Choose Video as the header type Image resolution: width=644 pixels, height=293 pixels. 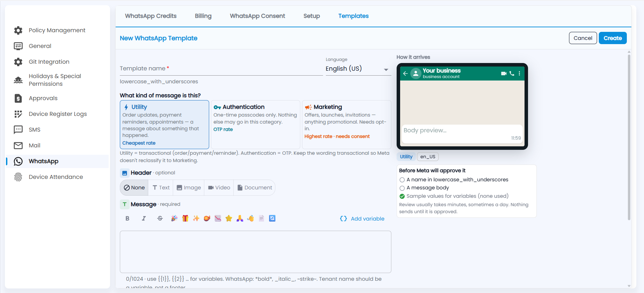[219, 188]
